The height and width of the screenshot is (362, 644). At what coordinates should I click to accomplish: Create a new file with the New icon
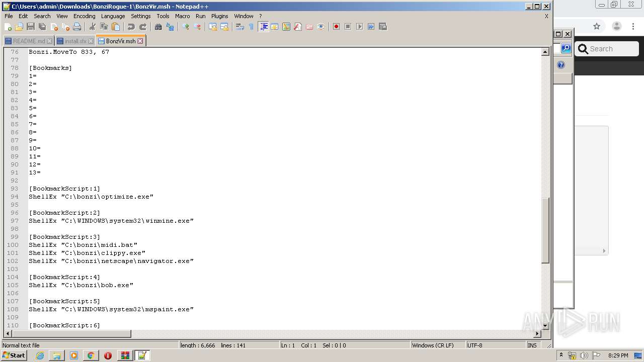[8, 27]
